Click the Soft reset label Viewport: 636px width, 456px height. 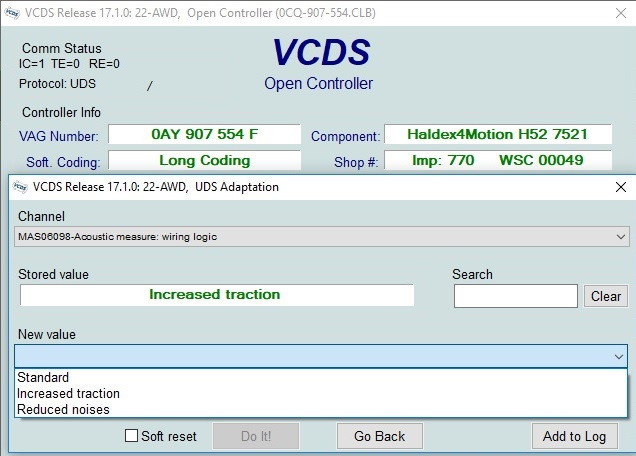point(169,436)
